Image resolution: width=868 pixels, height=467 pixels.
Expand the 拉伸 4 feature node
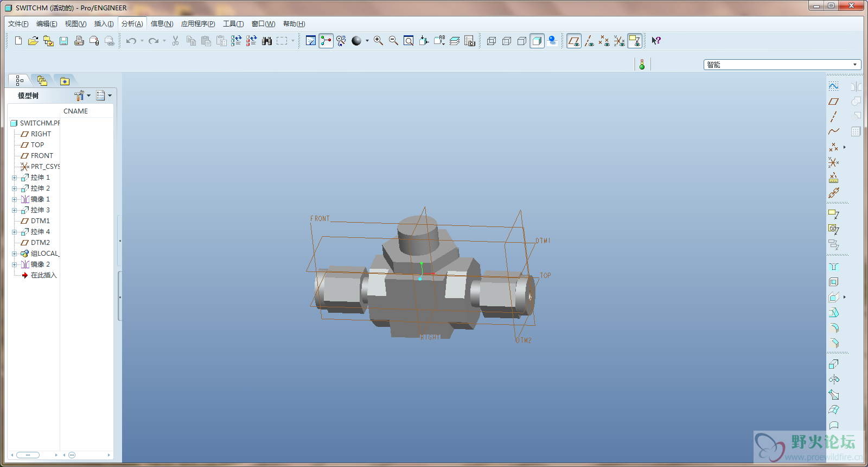15,232
